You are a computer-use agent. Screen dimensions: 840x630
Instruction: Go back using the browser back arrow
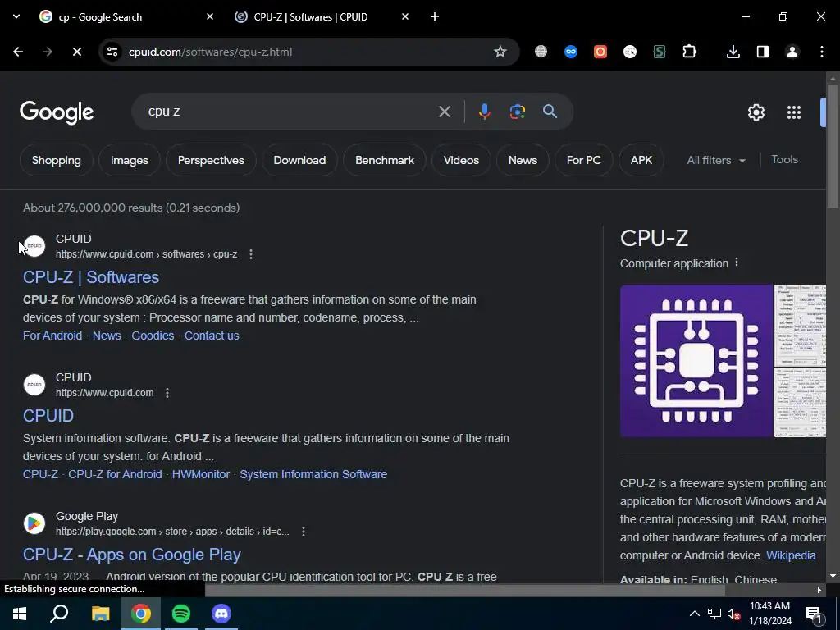pos(18,52)
